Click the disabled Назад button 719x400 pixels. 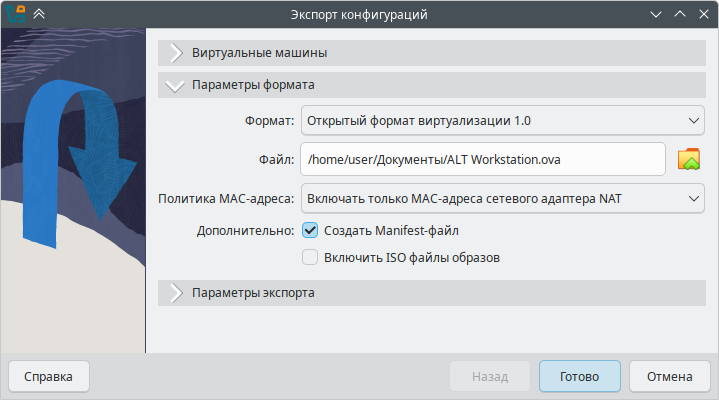tap(490, 377)
